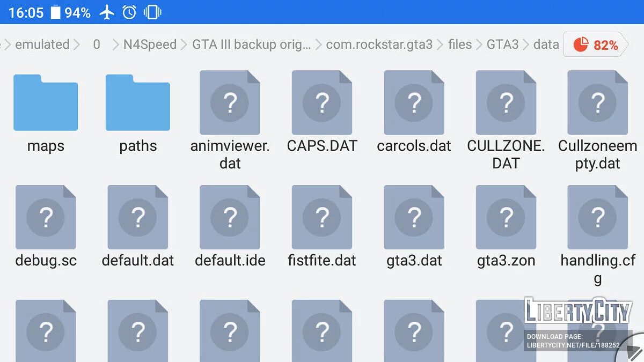Navigate to N4Speed in breadcrumb path
Screen dimensions: 644x362
(x=150, y=45)
